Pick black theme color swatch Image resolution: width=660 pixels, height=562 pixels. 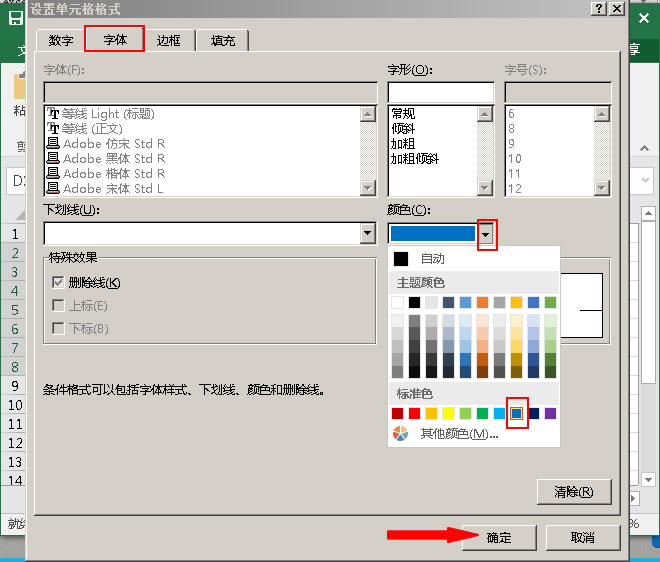414,302
